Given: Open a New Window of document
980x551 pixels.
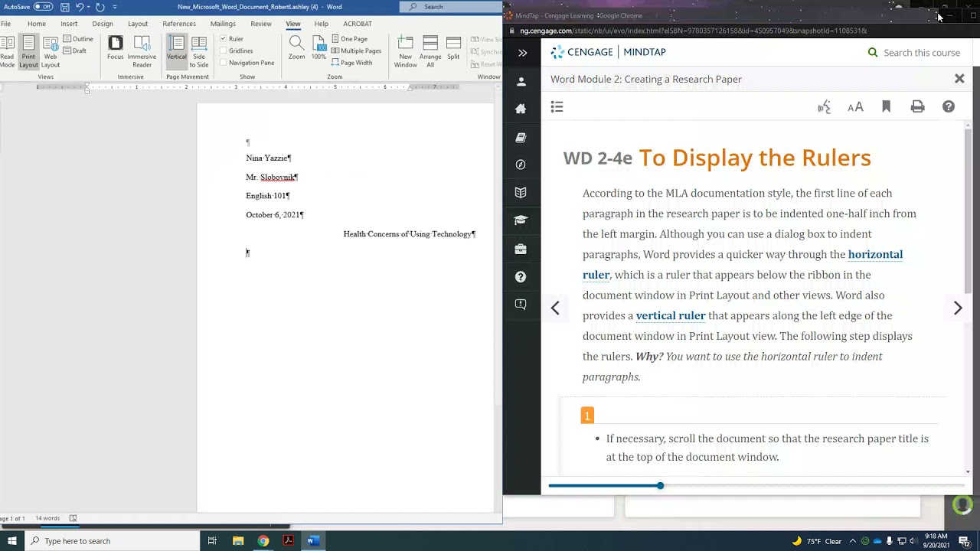Looking at the screenshot, I should (x=406, y=51).
